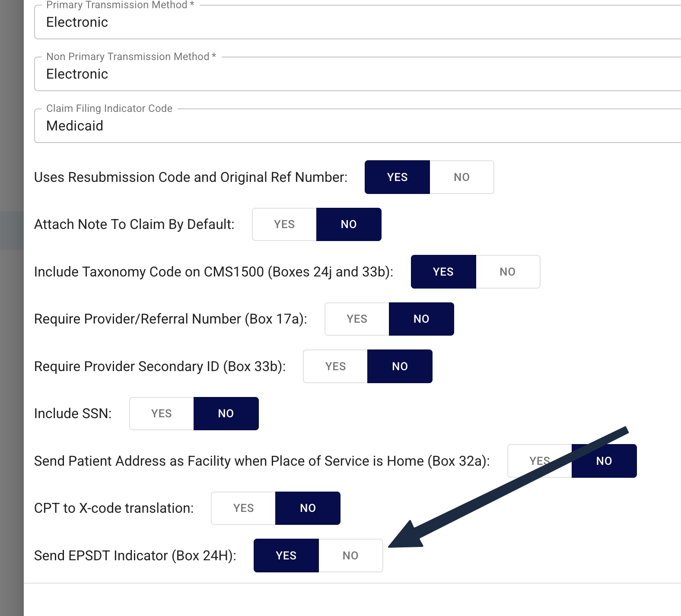The height and width of the screenshot is (616, 681).
Task: Choose NO for Require Provider/Referral Number
Action: point(421,319)
